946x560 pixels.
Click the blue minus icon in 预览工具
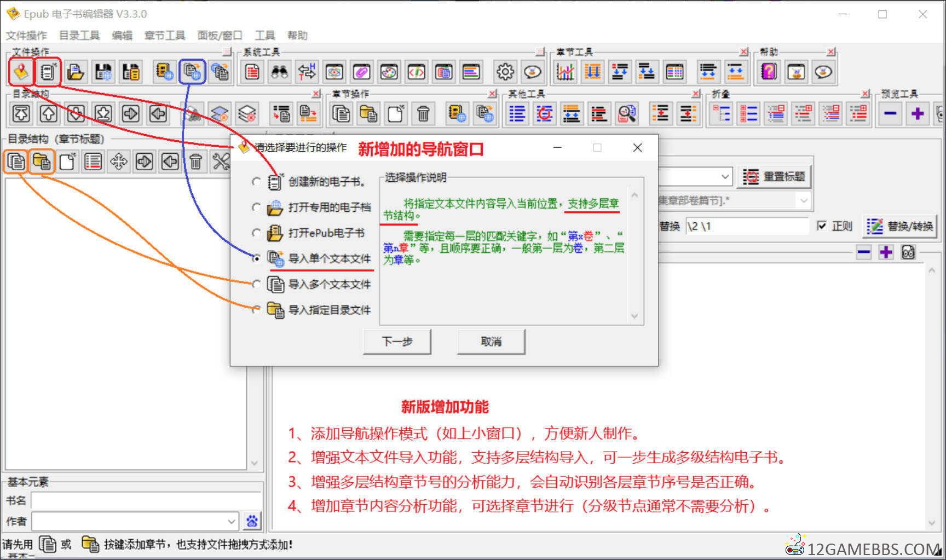890,114
